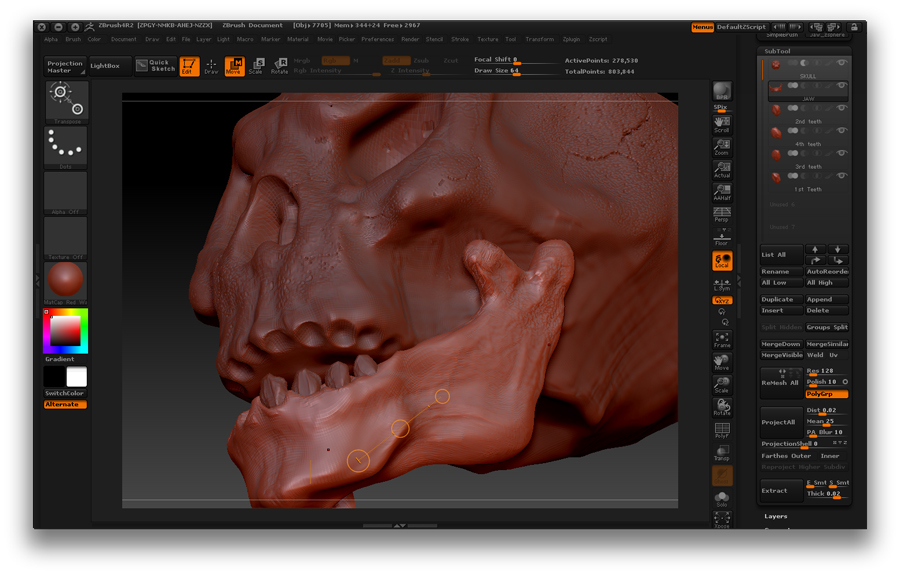Open the Transform menu
Image resolution: width=900 pixels, height=575 pixels.
(540, 40)
